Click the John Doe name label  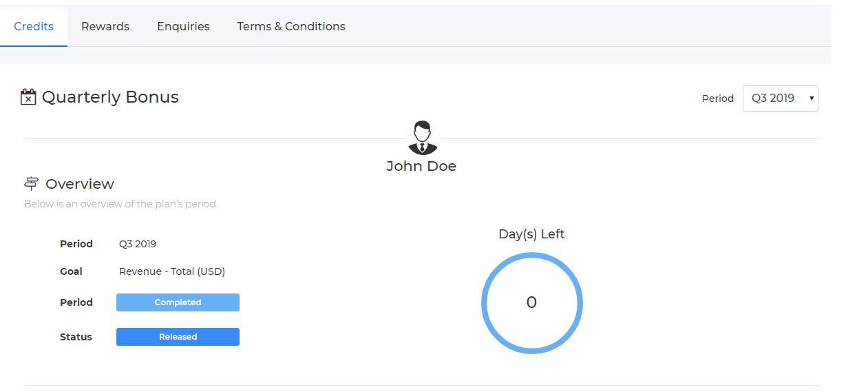(x=421, y=166)
